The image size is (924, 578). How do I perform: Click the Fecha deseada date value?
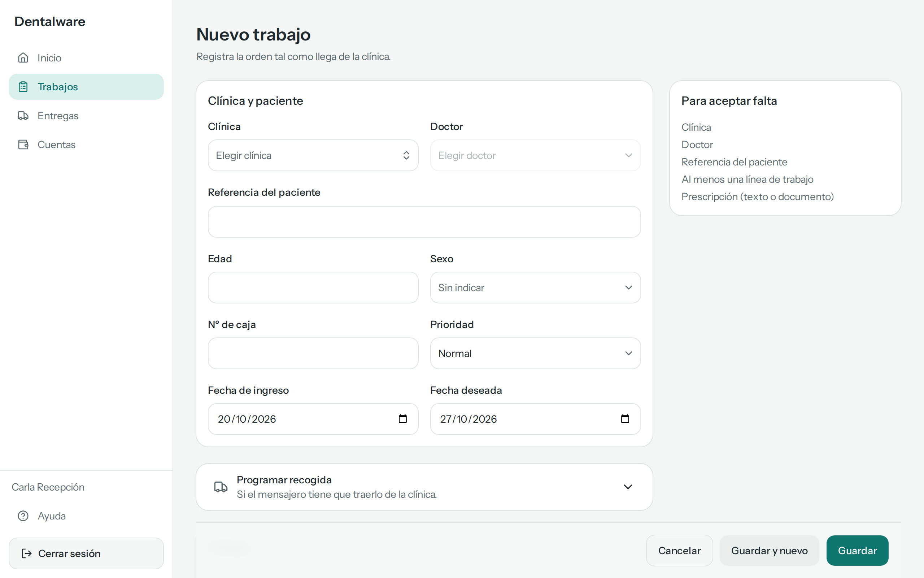tap(468, 419)
